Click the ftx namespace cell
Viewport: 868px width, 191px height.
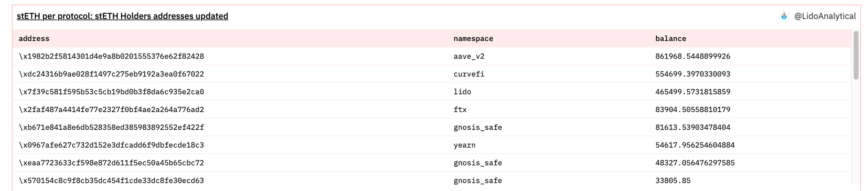[460, 110]
